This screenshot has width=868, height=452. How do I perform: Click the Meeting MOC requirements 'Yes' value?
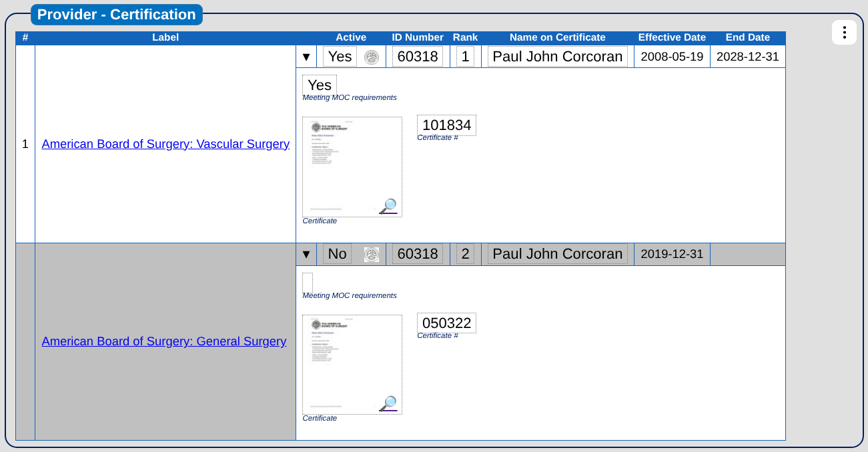pos(320,85)
